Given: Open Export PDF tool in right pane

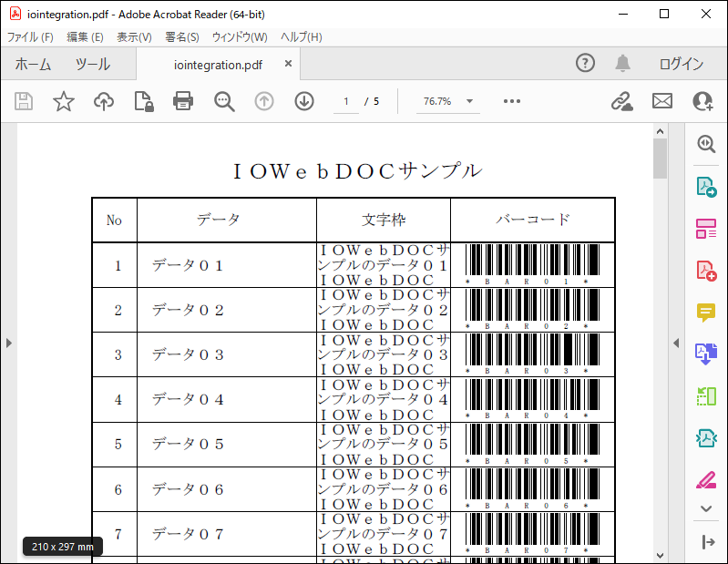Looking at the screenshot, I should (x=706, y=187).
